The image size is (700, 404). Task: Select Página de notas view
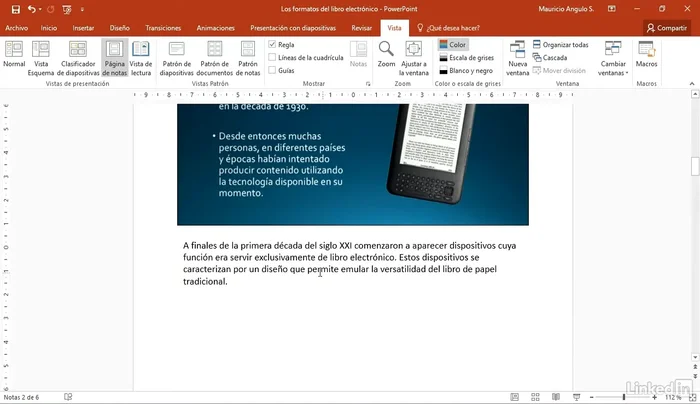point(115,58)
